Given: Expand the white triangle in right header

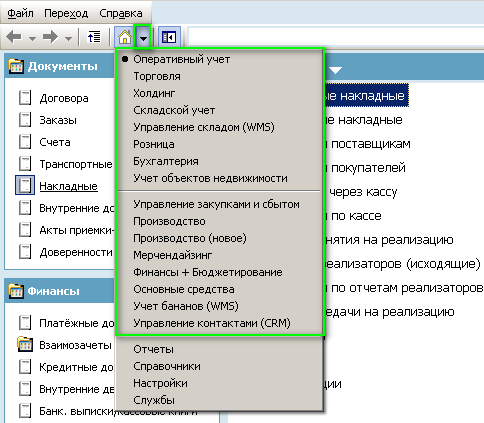Looking at the screenshot, I should pos(336,70).
